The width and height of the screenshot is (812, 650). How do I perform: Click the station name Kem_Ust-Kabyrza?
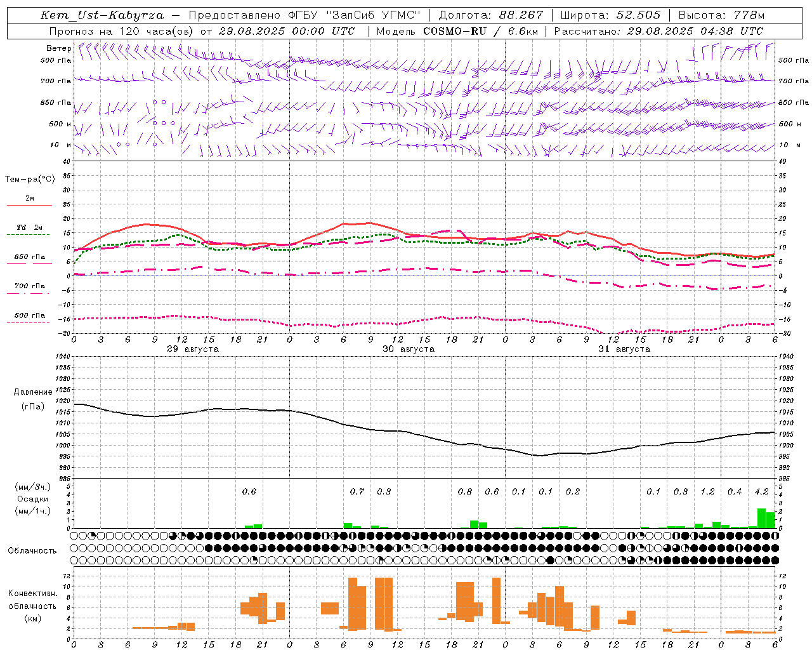click(101, 15)
